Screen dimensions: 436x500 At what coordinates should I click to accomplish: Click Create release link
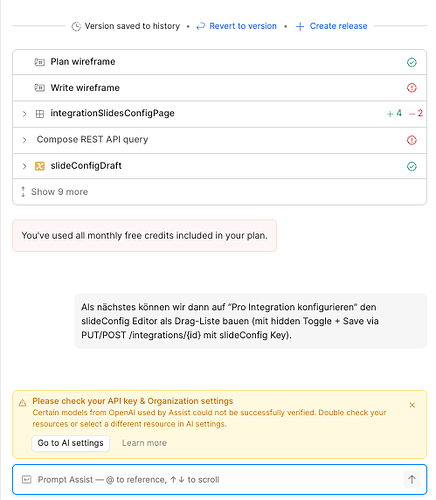tap(332, 26)
